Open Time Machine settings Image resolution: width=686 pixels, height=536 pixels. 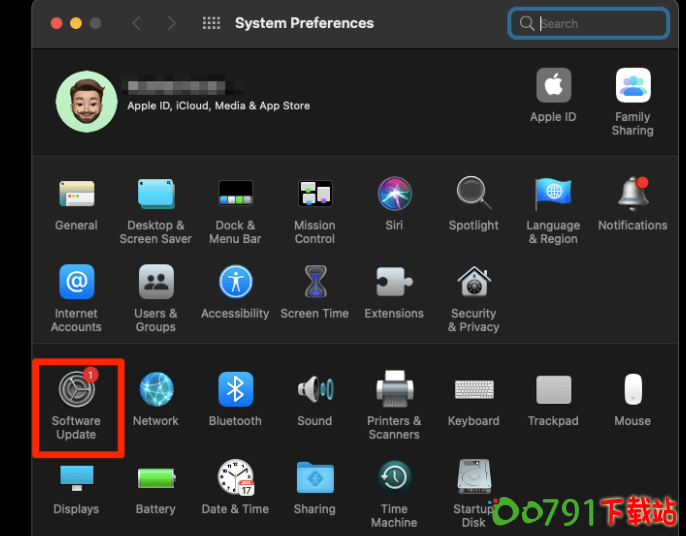(394, 478)
